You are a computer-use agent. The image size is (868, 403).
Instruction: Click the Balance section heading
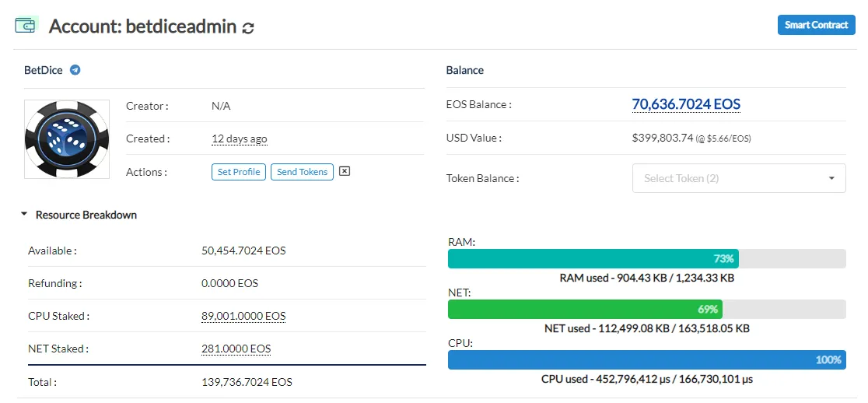[x=465, y=70]
